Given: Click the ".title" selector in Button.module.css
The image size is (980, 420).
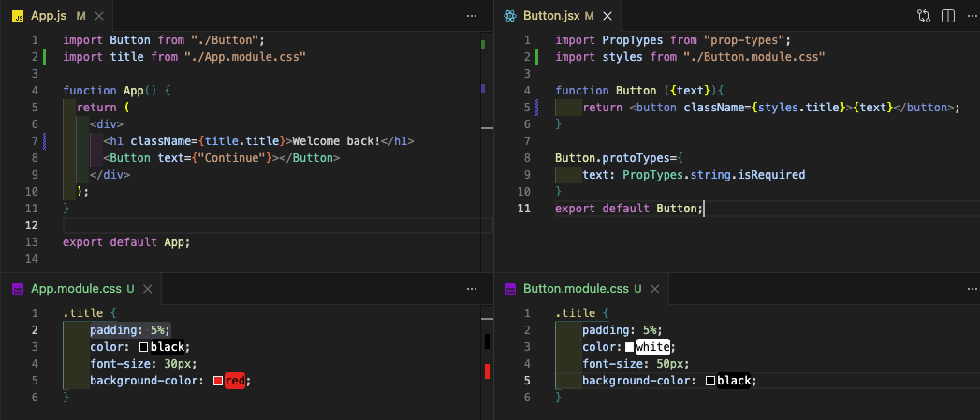Looking at the screenshot, I should tap(575, 313).
